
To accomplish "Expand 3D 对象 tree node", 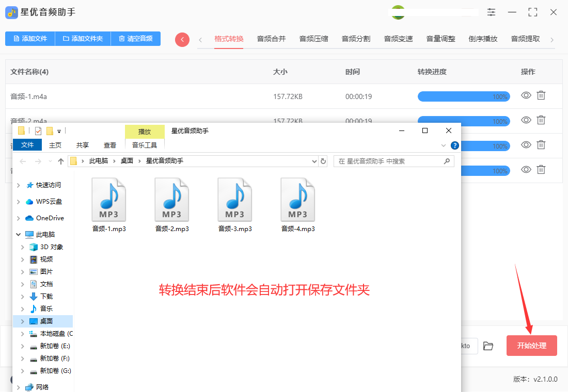I will [x=22, y=247].
